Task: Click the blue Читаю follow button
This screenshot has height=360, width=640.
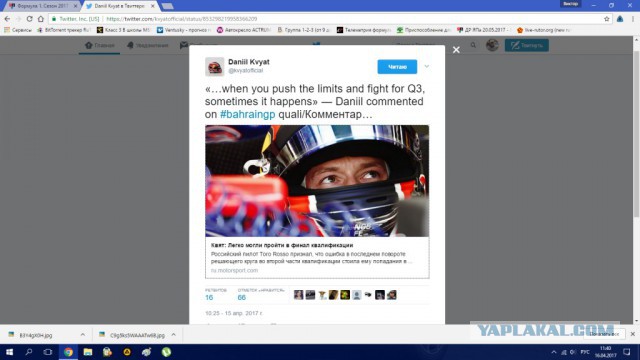Action: tap(397, 67)
